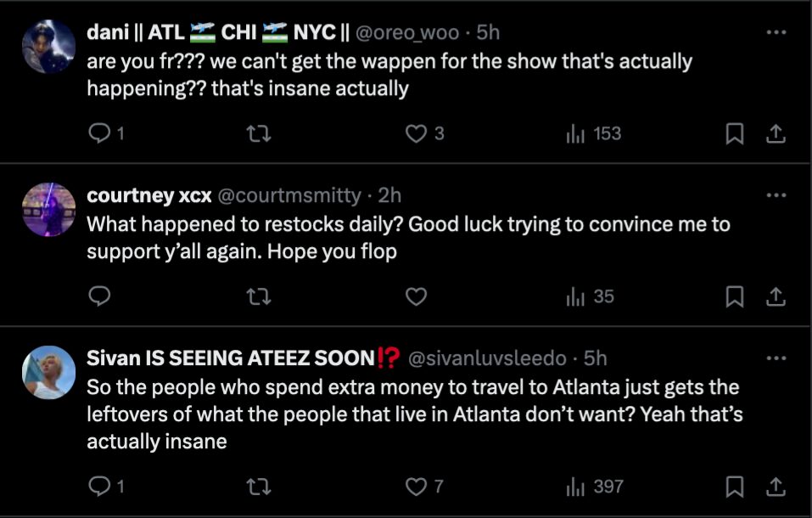812x518 pixels.
Task: View analytics showing 397 views
Action: pyautogui.click(x=594, y=487)
